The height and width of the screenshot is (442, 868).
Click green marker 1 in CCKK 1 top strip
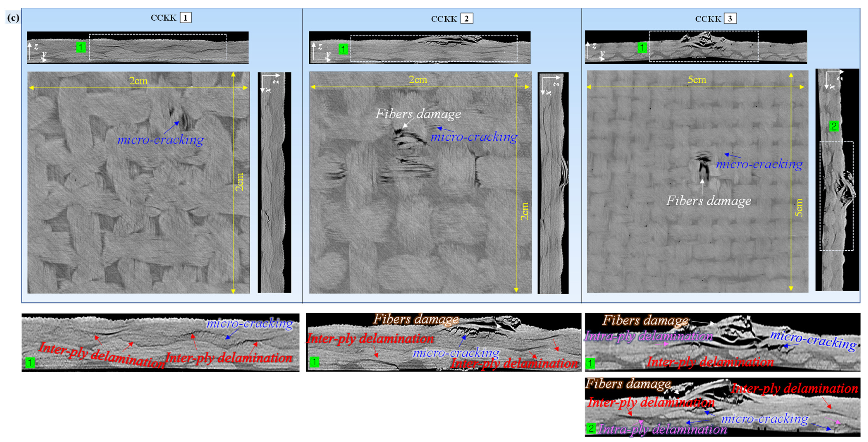coord(81,47)
